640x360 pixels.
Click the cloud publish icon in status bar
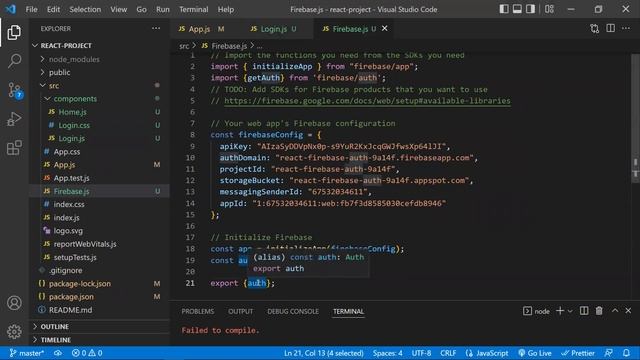[x=58, y=353]
